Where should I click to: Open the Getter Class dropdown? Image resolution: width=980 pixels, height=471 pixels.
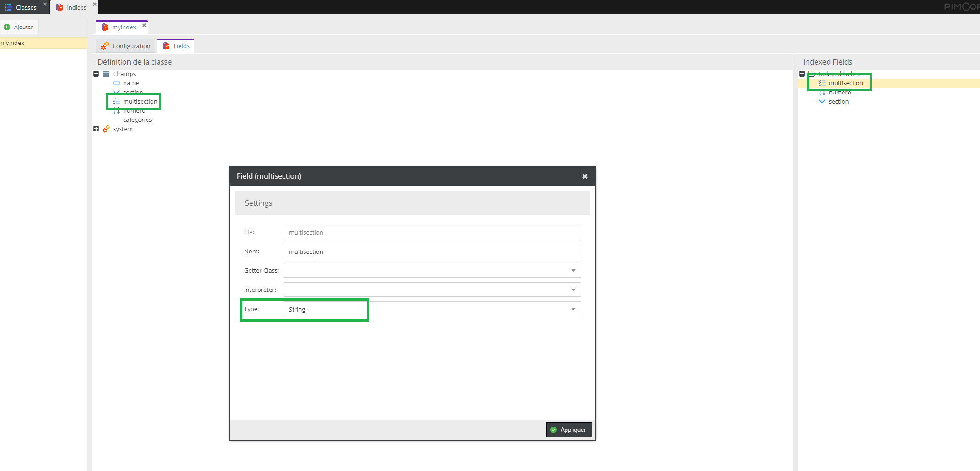[x=573, y=270]
